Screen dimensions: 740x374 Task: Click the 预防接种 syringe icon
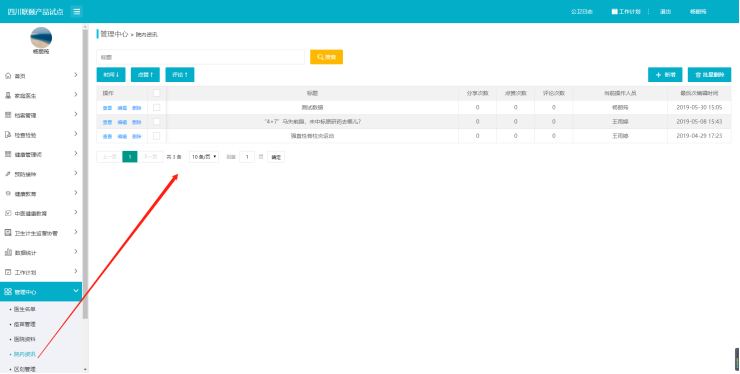coord(8,174)
